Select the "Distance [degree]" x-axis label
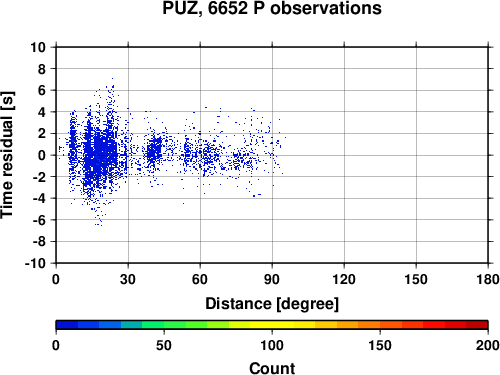 pyautogui.click(x=272, y=304)
